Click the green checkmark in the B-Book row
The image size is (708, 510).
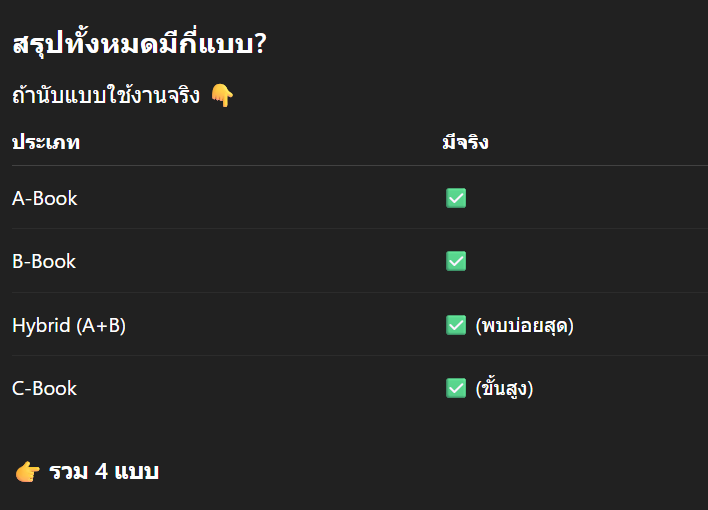(456, 261)
